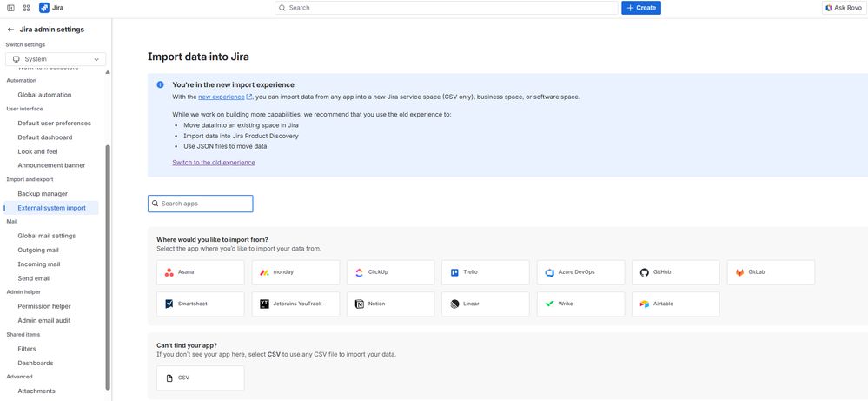868x401 pixels.
Task: Open the System switch settings dropdown
Action: pyautogui.click(x=56, y=59)
